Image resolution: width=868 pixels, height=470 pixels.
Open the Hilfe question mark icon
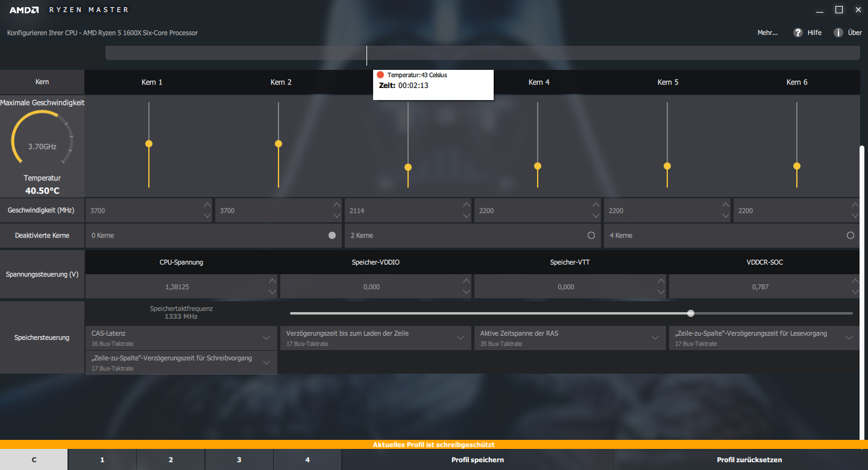(798, 33)
